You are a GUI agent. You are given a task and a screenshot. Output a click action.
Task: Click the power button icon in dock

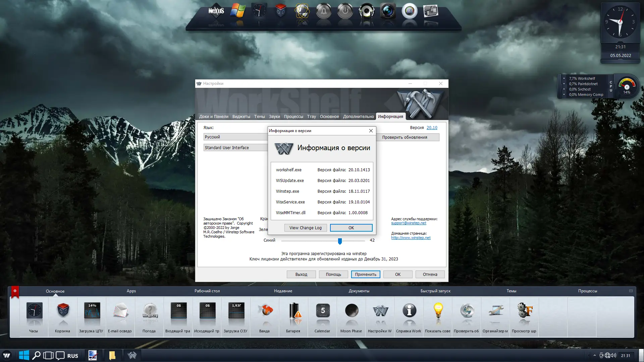[x=345, y=11]
